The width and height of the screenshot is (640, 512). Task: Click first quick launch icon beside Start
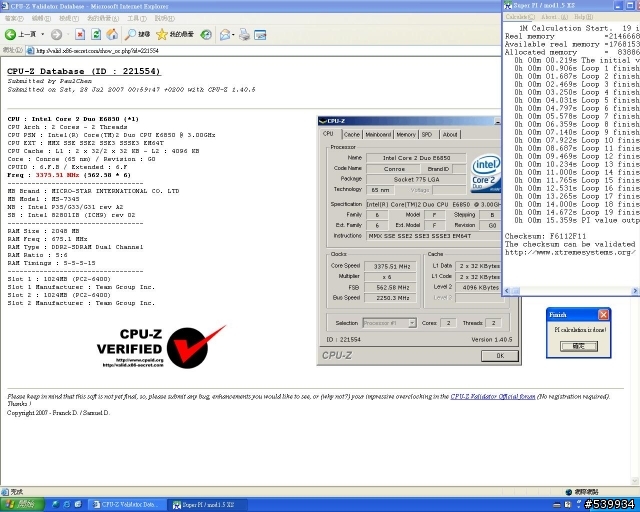click(x=56, y=505)
